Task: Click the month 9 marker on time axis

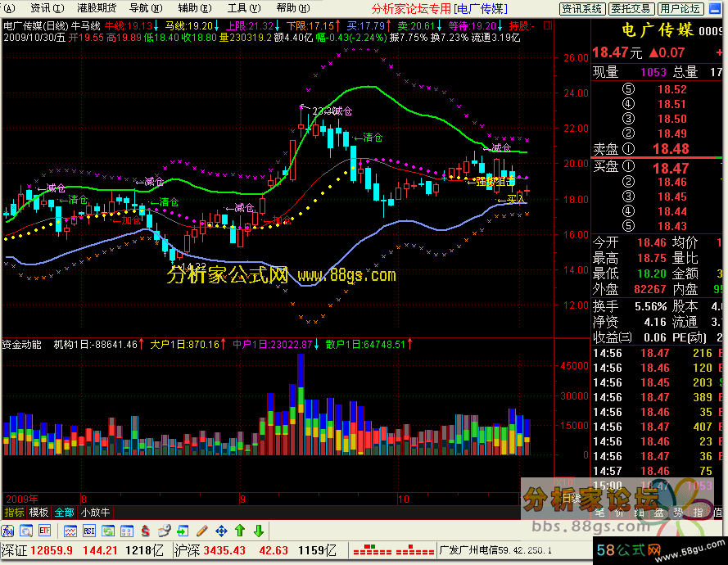Action: [242, 499]
